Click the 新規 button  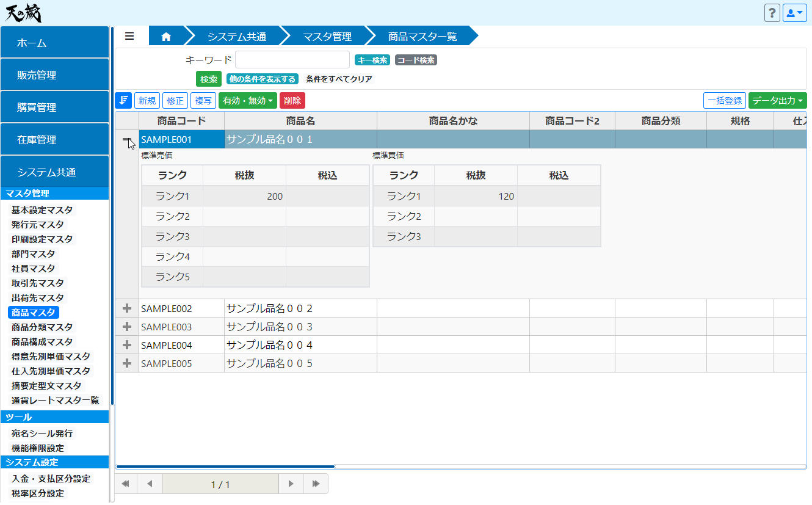click(x=147, y=101)
